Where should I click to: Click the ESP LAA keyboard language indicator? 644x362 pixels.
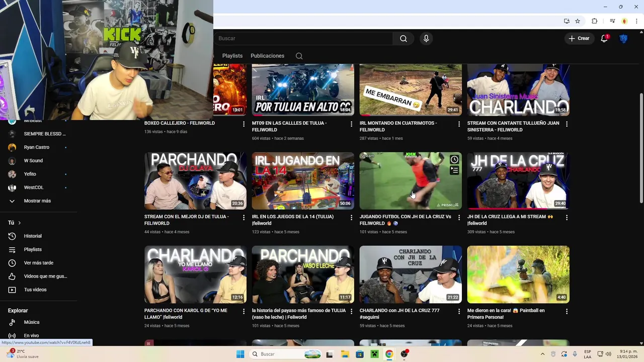click(x=588, y=354)
